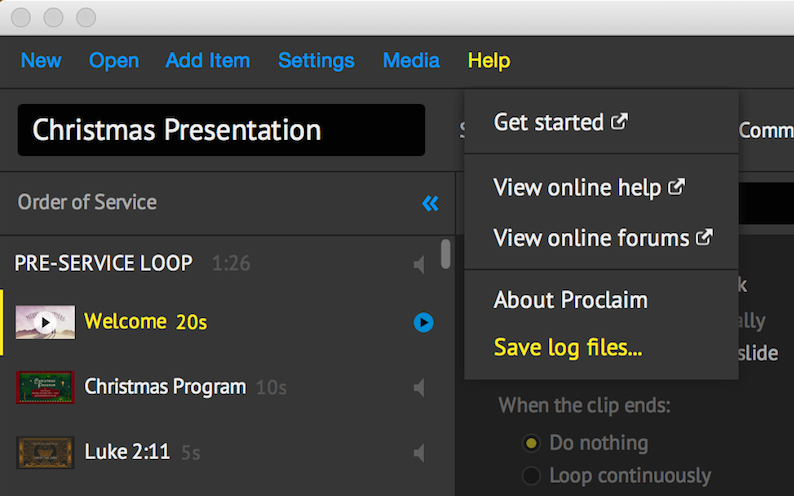
Task: Select the PRE-SERVICE LOOP section header
Action: tap(103, 263)
